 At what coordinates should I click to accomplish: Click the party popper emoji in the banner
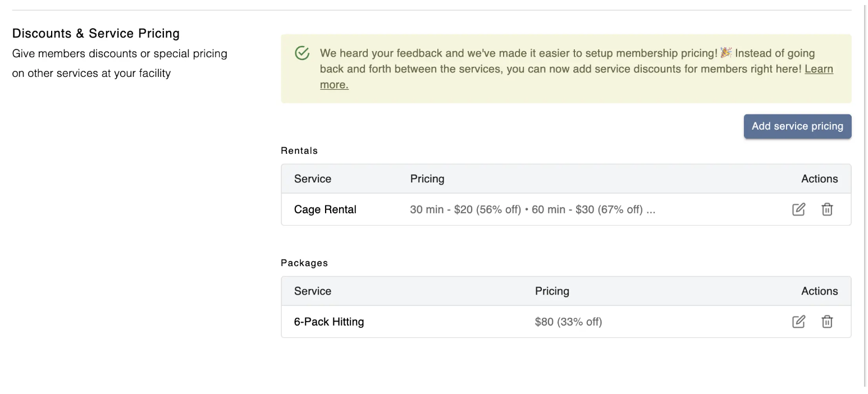(726, 53)
